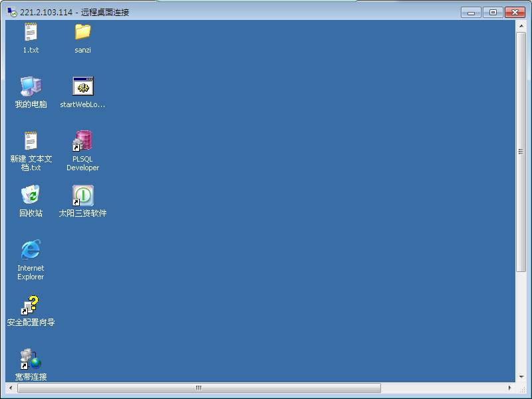Select the 新建 文本文档.txt file icon
Screen dimensions: 532x399
(x=31, y=140)
